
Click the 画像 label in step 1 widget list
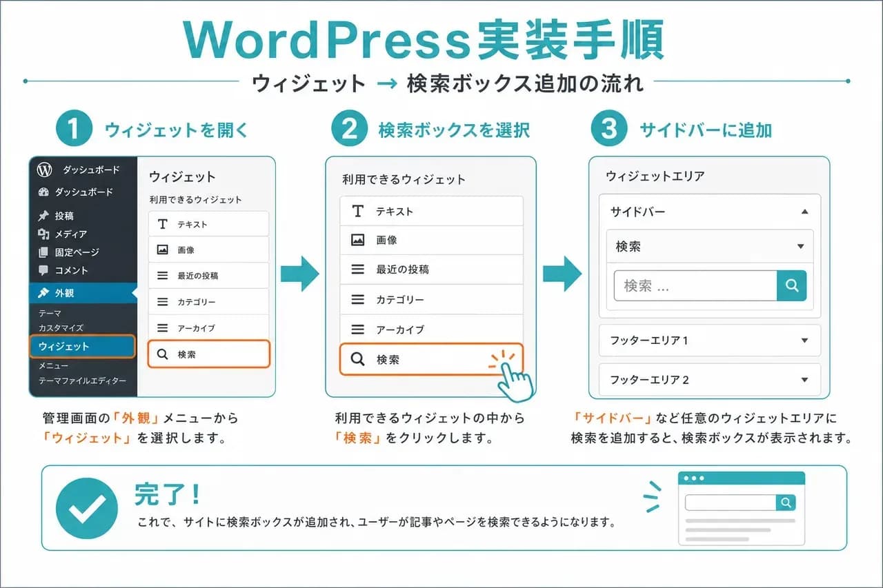click(186, 250)
